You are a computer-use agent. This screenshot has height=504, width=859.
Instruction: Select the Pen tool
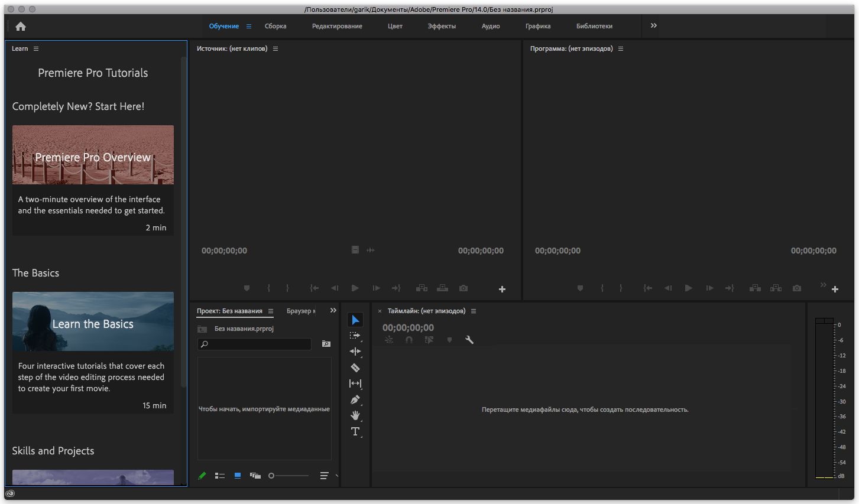[x=355, y=399]
